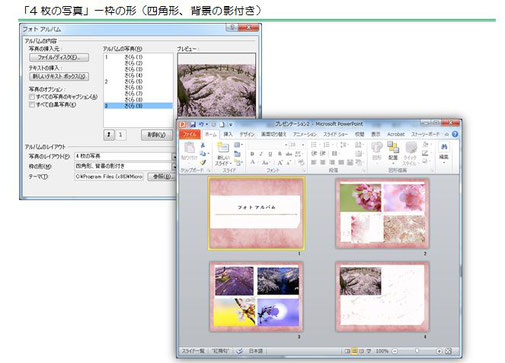This screenshot has height=363, width=505.
Task: Click the New Slide (新しいスライド) icon
Action: click(223, 148)
